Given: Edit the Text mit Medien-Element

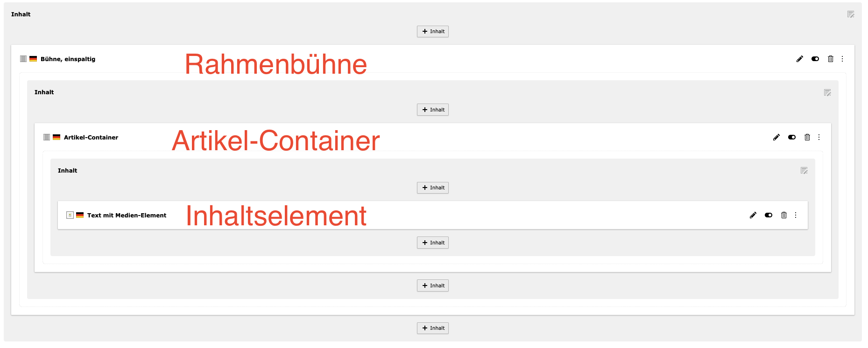Looking at the screenshot, I should (x=753, y=215).
